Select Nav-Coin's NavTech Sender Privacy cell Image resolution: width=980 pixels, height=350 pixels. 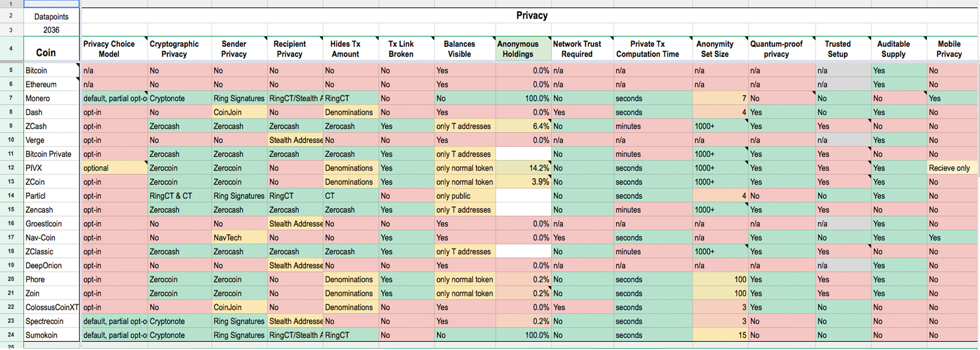click(x=239, y=237)
